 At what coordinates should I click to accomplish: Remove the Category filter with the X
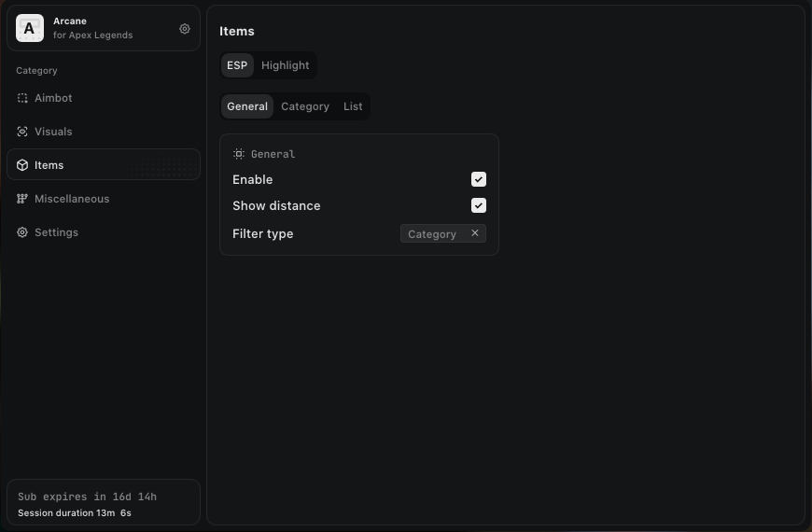point(475,233)
